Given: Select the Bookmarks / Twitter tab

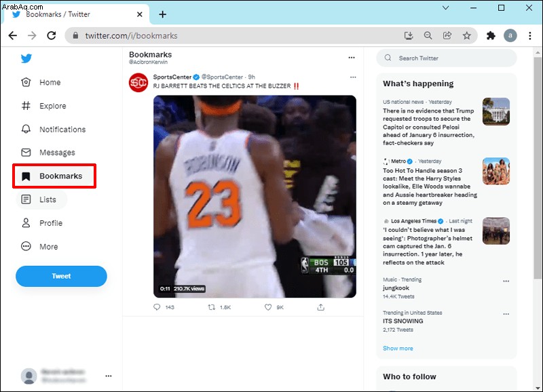Looking at the screenshot, I should pyautogui.click(x=75, y=14).
